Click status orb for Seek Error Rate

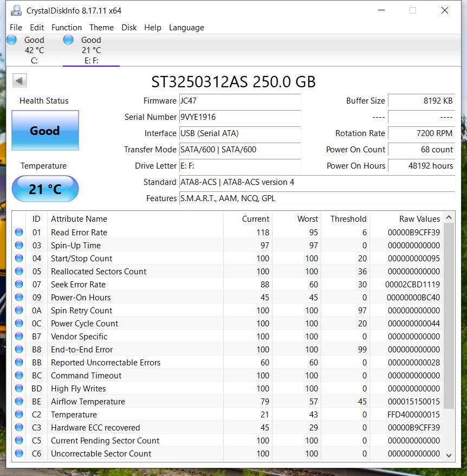19,285
